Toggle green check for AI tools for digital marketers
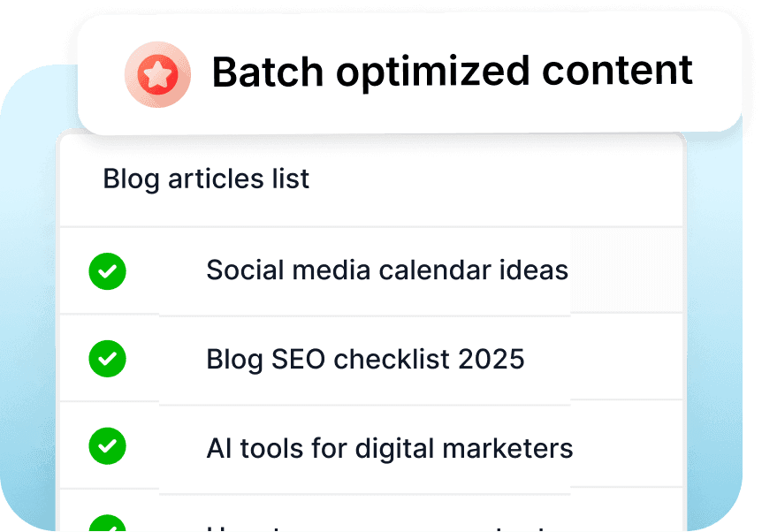The image size is (762, 532). [x=107, y=447]
